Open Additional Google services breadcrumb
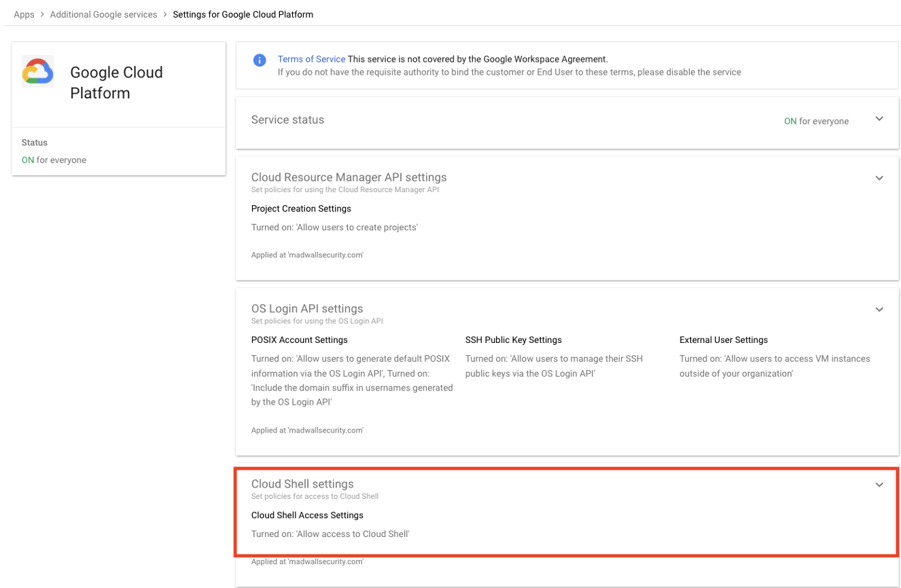The image size is (901, 588). (x=103, y=14)
